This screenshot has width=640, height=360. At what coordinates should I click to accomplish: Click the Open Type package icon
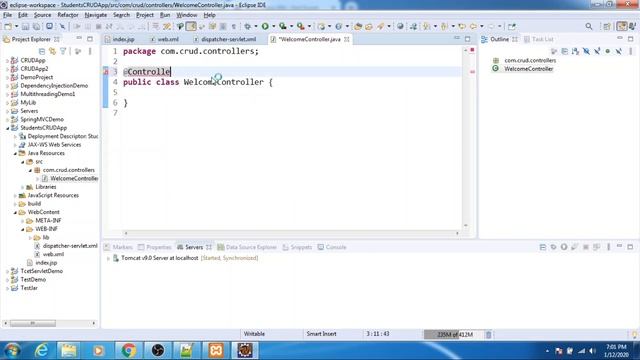pyautogui.click(x=358, y=27)
